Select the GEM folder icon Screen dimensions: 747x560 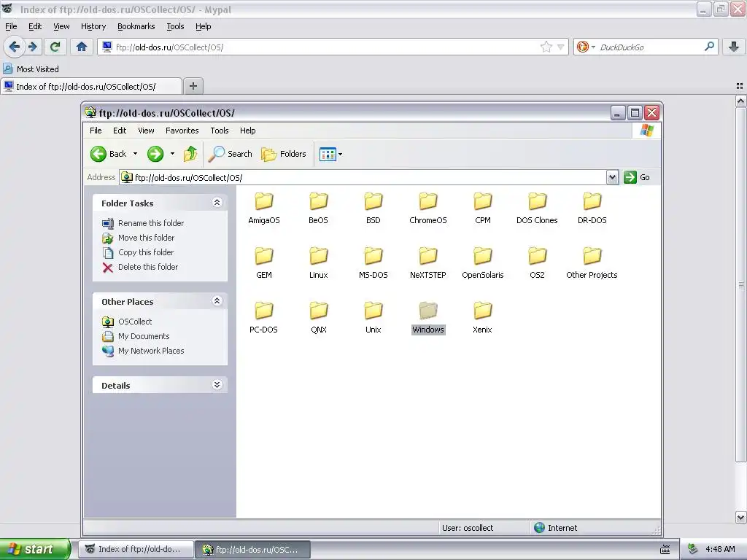pos(263,256)
